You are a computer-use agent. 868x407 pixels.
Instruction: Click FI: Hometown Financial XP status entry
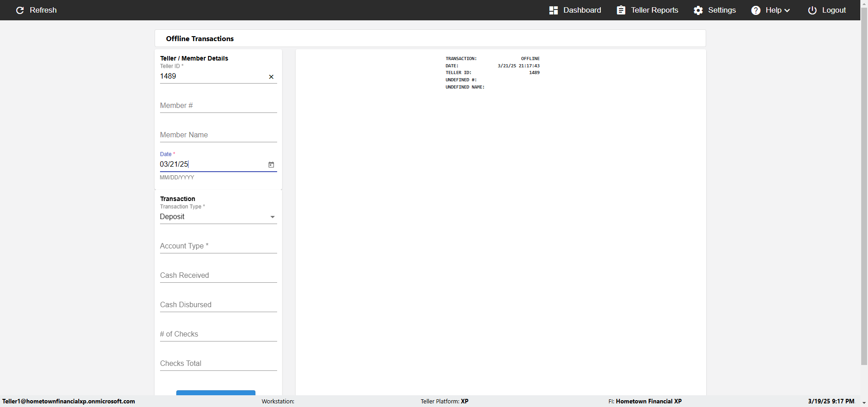(645, 401)
